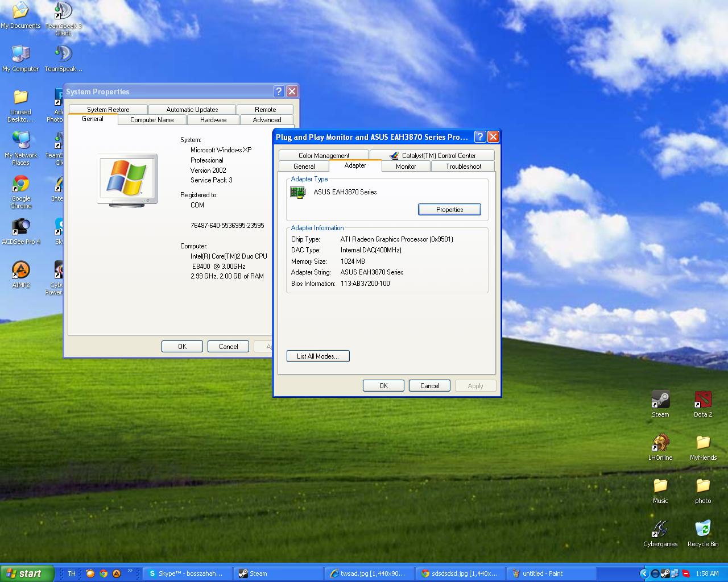This screenshot has width=728, height=582.
Task: Select the AIMP2 desktop shortcut
Action: [20, 275]
